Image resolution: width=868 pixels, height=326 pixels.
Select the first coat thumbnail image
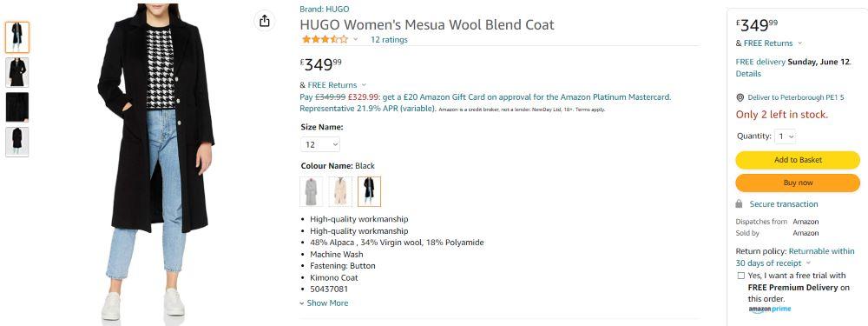point(17,37)
